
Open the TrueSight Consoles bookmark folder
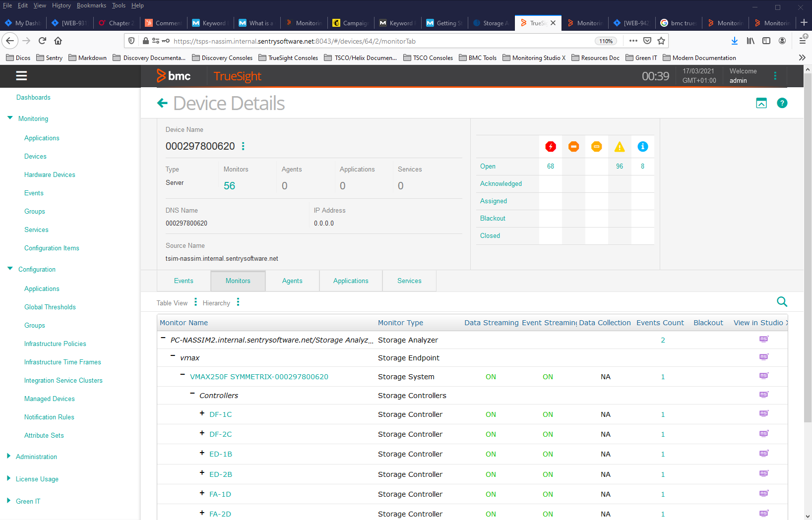pyautogui.click(x=288, y=58)
